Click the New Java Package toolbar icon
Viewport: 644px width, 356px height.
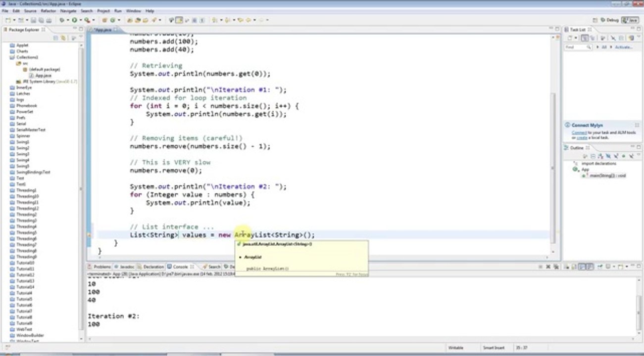(x=104, y=20)
